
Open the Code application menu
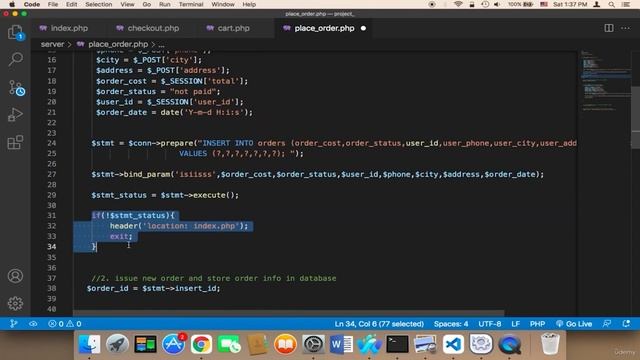[32, 4]
